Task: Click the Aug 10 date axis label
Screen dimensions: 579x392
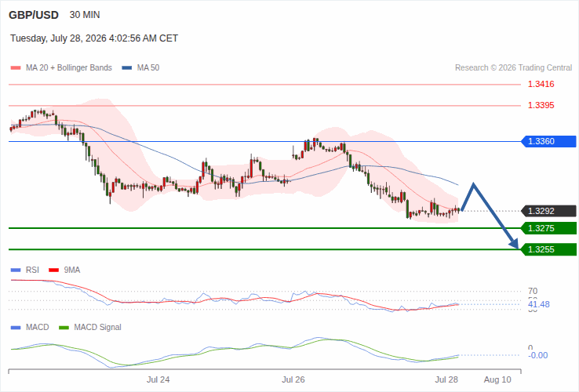Action: pos(497,379)
